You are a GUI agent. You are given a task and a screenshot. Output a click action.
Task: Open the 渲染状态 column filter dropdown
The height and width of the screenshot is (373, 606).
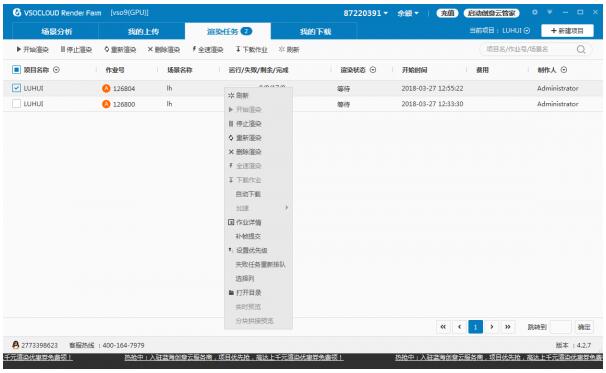coord(373,70)
